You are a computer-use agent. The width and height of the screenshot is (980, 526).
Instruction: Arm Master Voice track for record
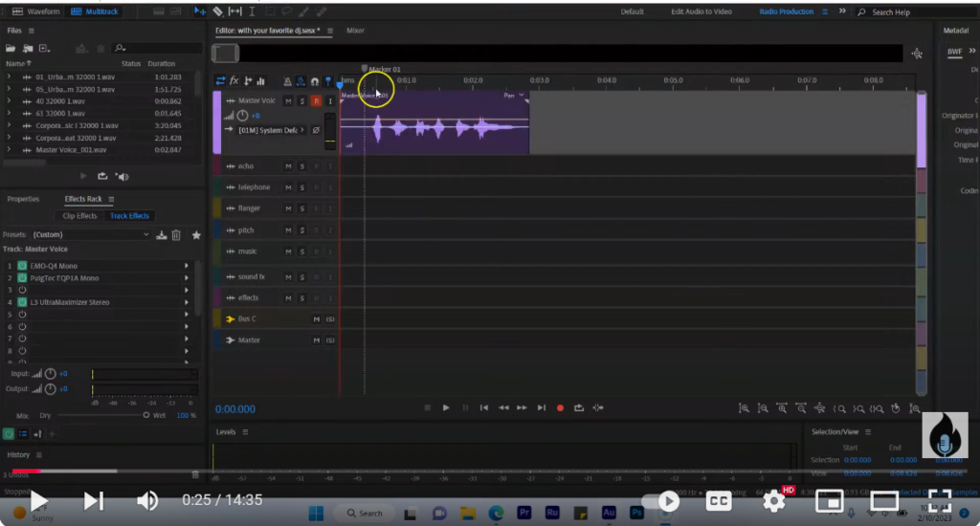316,101
